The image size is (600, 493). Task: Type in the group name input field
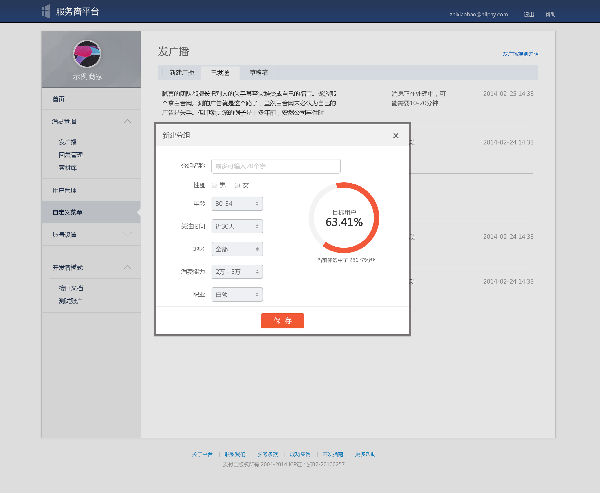276,166
